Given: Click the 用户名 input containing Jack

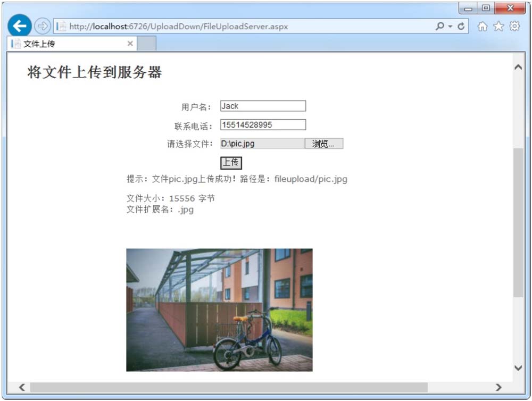Looking at the screenshot, I should 263,106.
